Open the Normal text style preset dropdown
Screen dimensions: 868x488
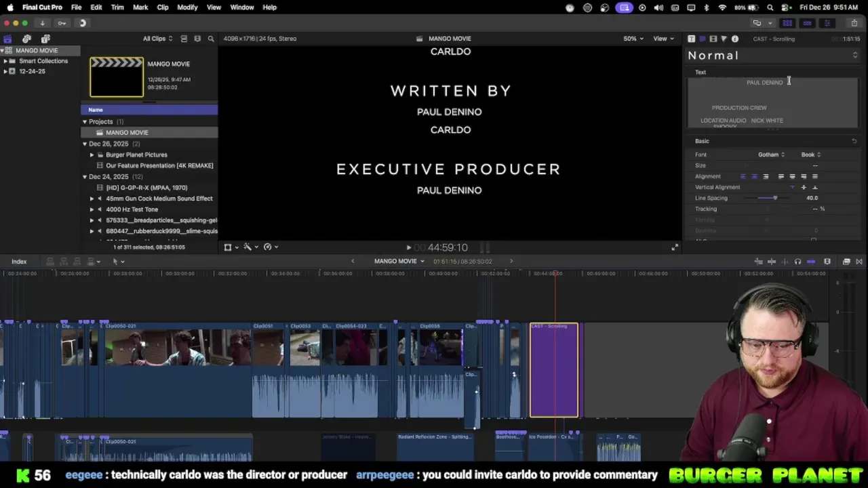click(x=773, y=56)
